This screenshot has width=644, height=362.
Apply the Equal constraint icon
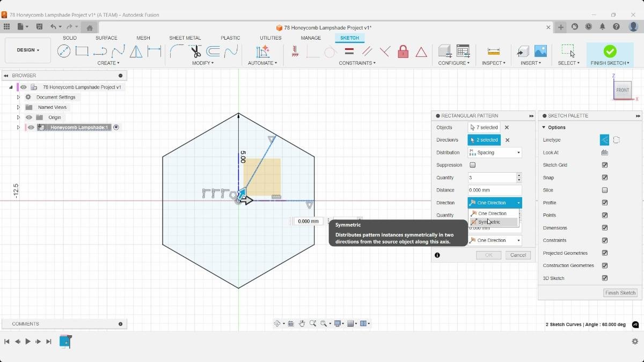click(349, 51)
